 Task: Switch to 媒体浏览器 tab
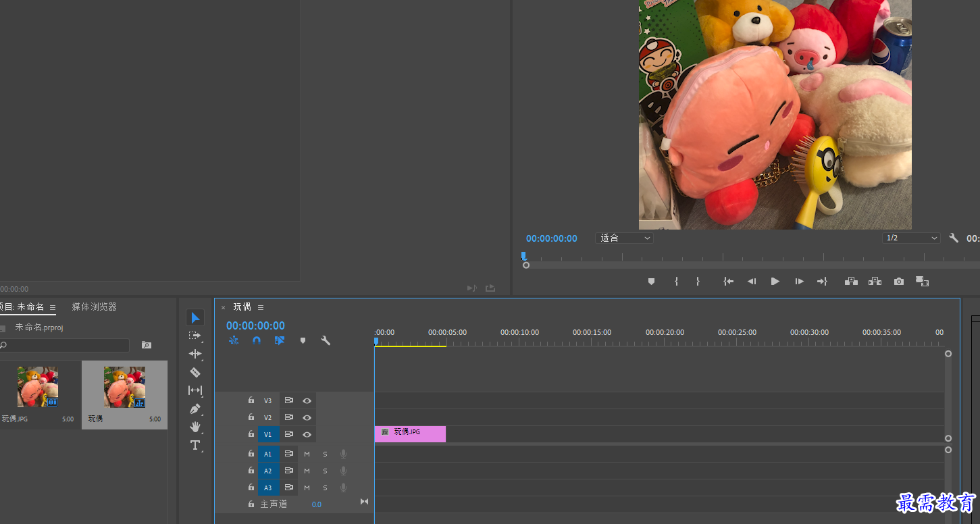point(95,307)
